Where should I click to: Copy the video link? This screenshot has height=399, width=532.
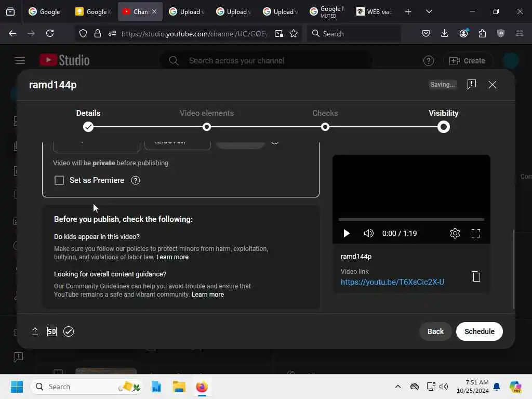click(x=476, y=276)
